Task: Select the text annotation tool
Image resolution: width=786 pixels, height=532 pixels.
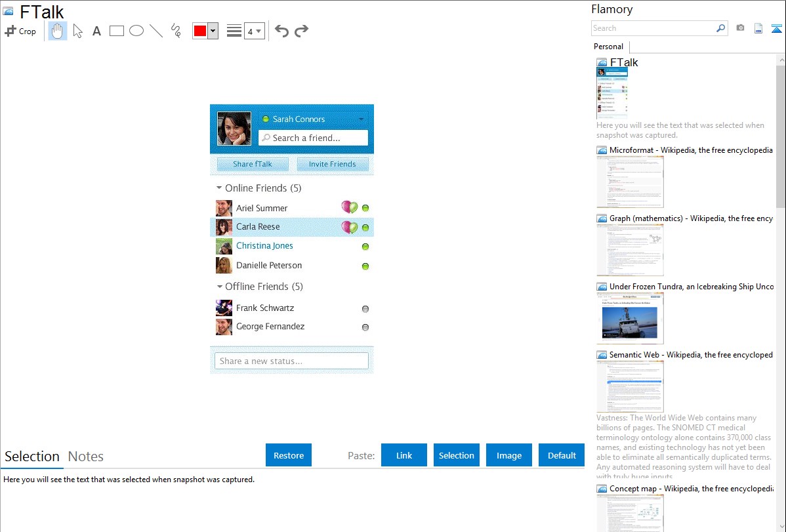Action: (x=96, y=31)
